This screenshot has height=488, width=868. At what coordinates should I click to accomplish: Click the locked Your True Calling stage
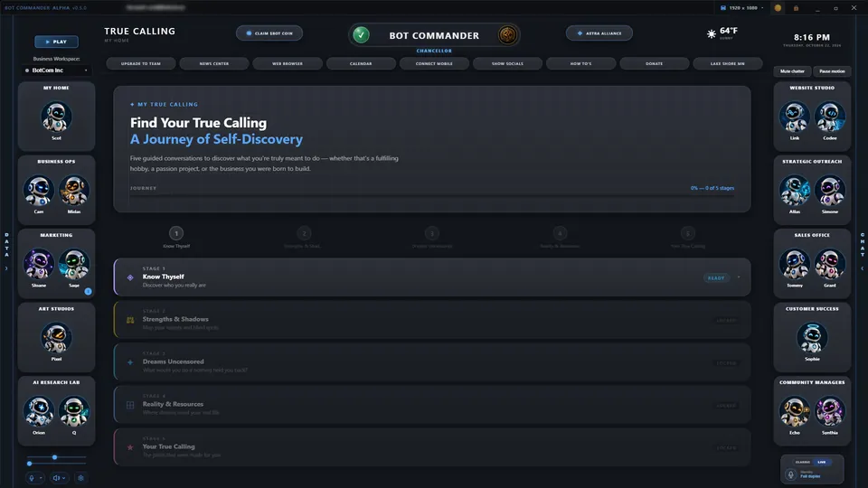432,447
